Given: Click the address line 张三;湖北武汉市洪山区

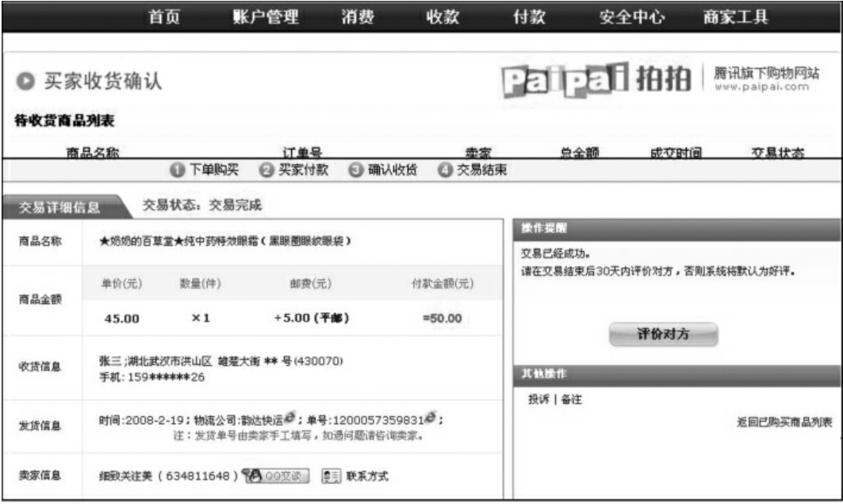Looking at the screenshot, I should point(155,361).
